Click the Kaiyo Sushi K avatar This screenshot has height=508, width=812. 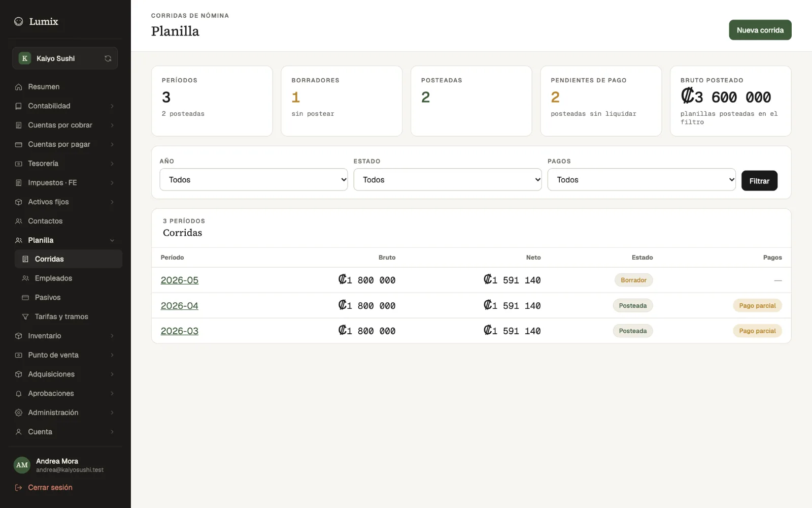pyautogui.click(x=24, y=58)
